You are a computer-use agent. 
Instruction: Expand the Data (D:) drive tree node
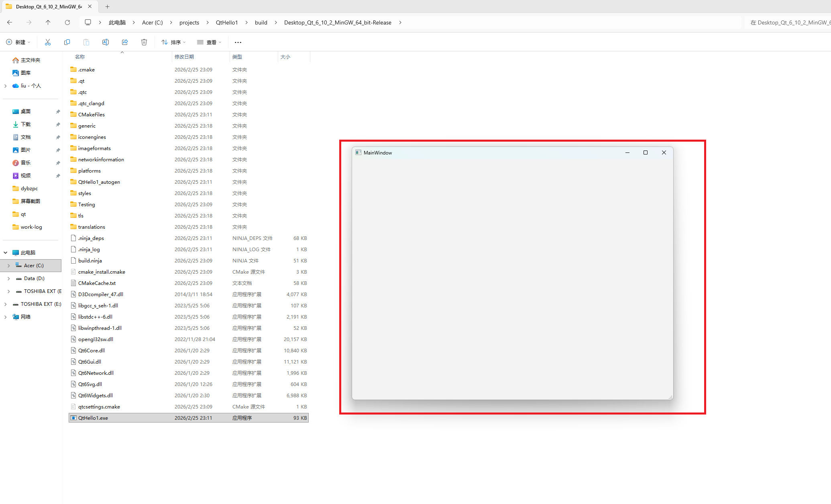pyautogui.click(x=8, y=278)
